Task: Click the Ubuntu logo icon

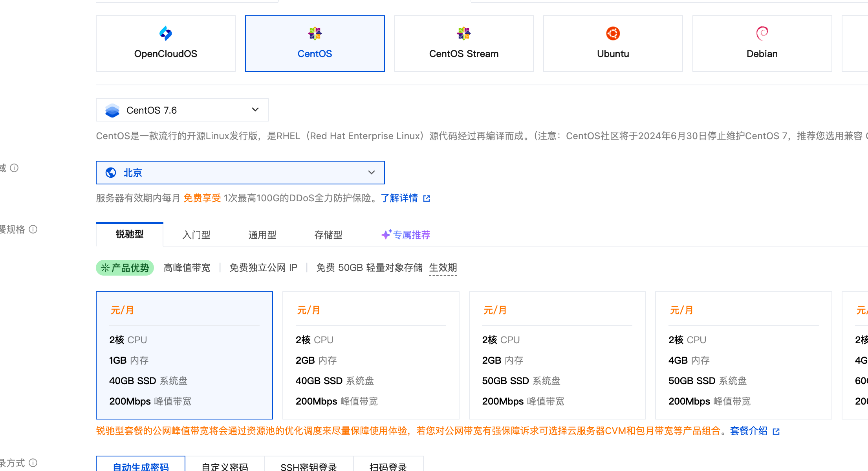Action: pyautogui.click(x=613, y=33)
